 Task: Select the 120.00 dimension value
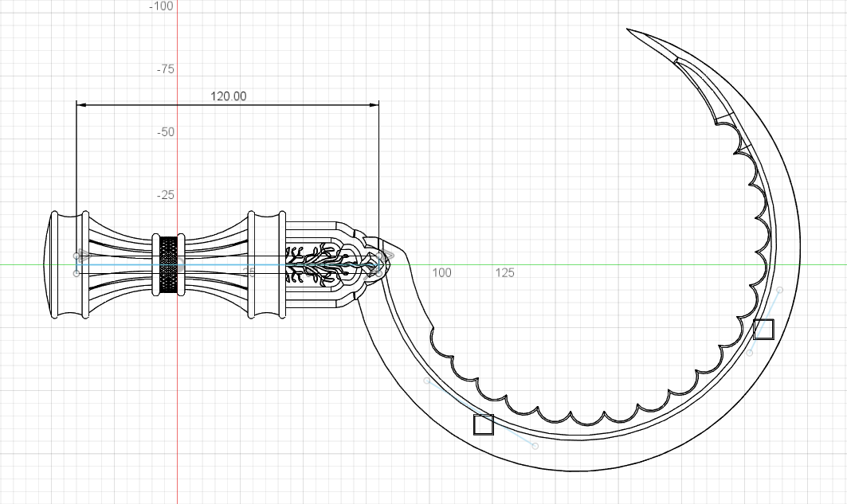pos(228,96)
